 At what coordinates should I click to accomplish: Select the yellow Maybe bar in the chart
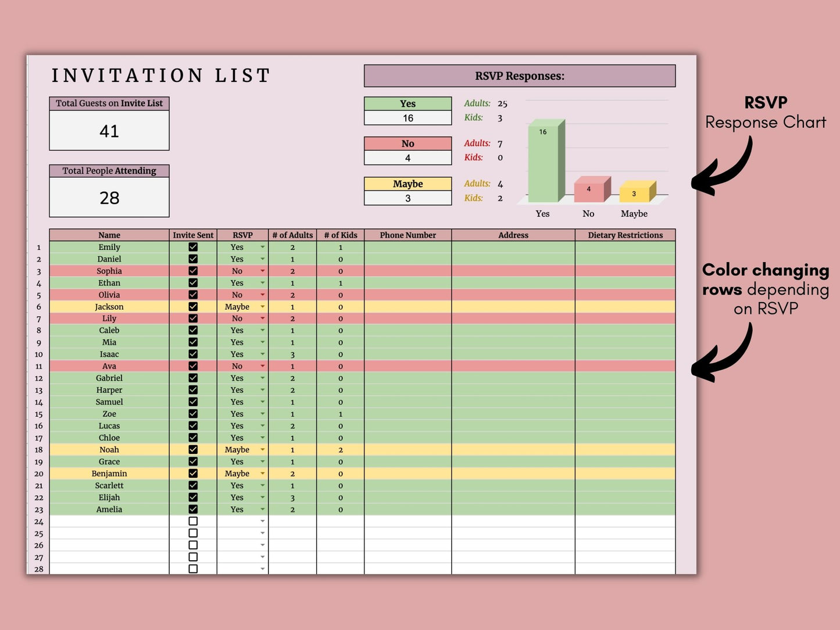pyautogui.click(x=635, y=193)
